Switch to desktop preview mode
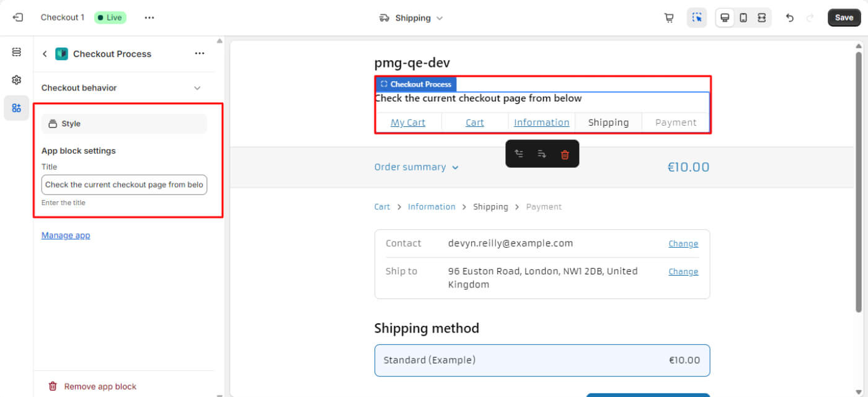868x397 pixels. [x=724, y=18]
